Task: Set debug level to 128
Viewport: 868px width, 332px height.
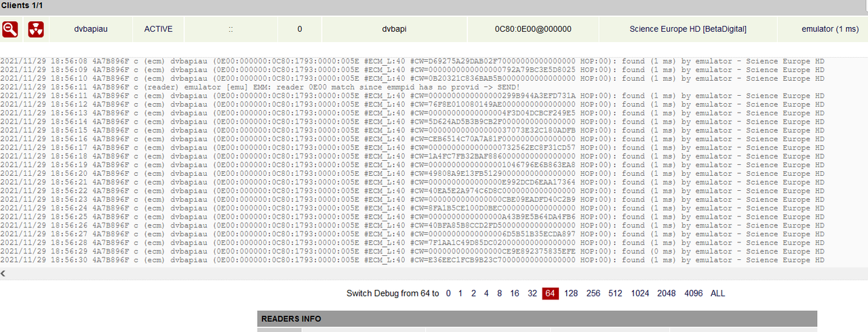Action: coord(571,293)
